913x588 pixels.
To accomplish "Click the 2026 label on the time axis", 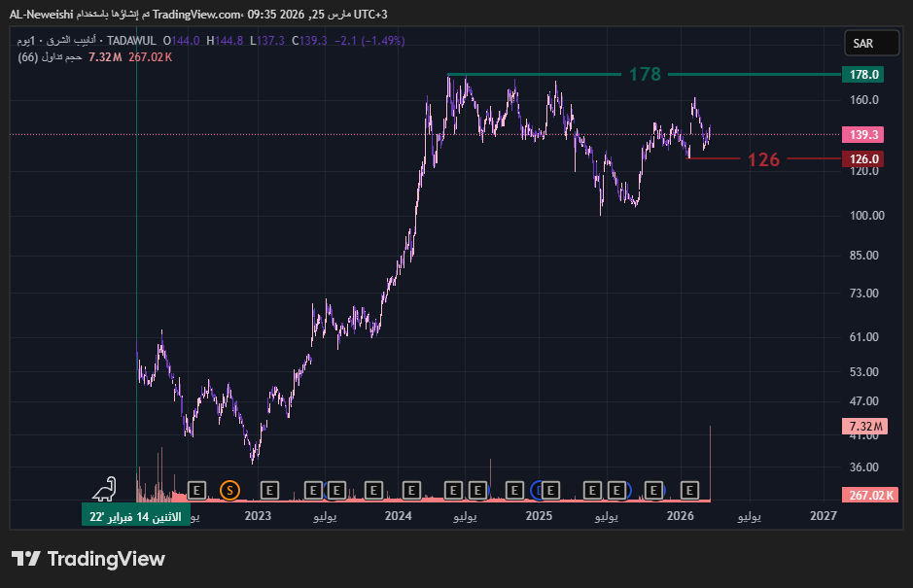I will (680, 516).
